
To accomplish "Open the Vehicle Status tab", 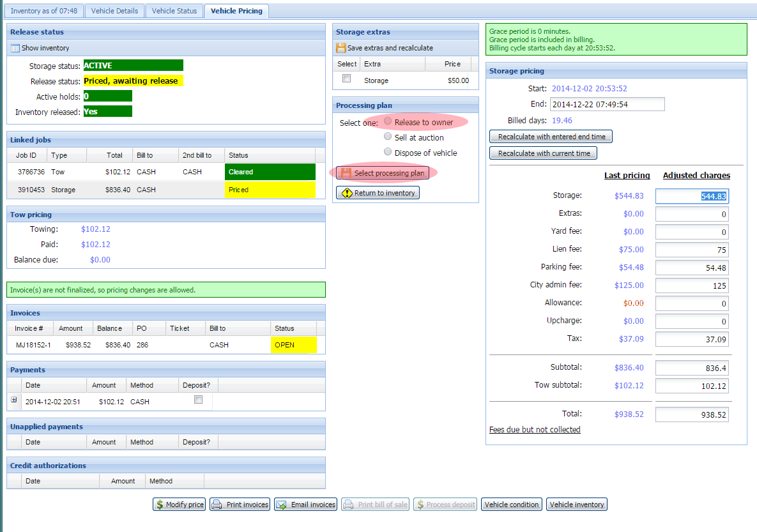I will [x=174, y=11].
